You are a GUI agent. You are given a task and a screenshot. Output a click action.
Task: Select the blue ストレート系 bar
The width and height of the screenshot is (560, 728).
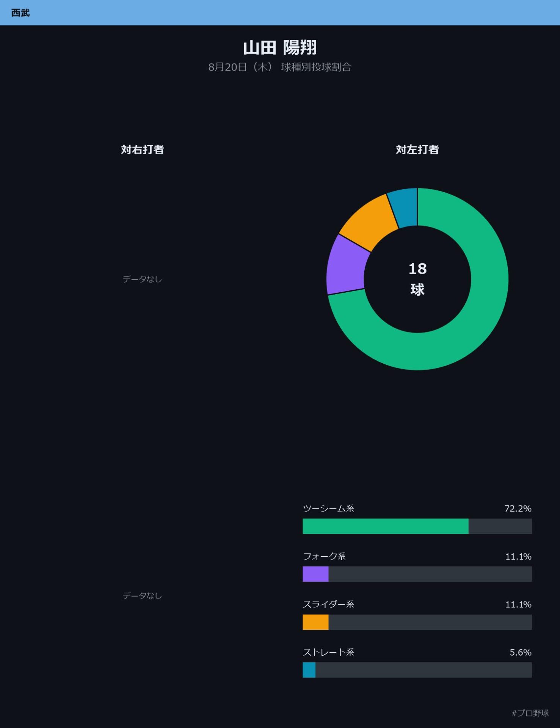coord(309,670)
